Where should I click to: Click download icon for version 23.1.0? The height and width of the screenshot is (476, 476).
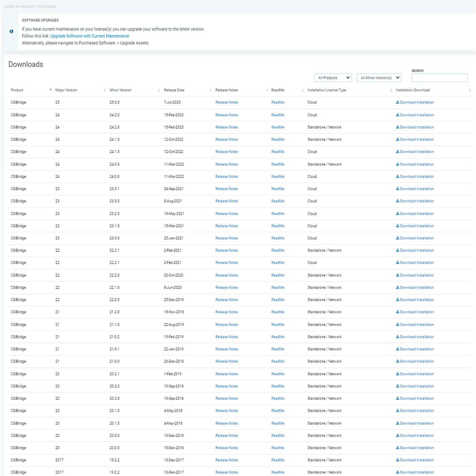point(397,225)
